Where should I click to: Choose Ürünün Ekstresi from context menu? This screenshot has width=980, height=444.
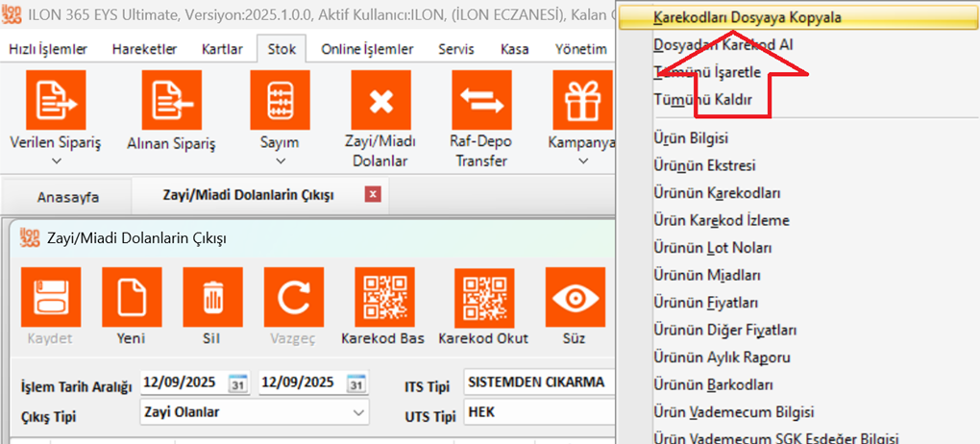[x=703, y=165]
